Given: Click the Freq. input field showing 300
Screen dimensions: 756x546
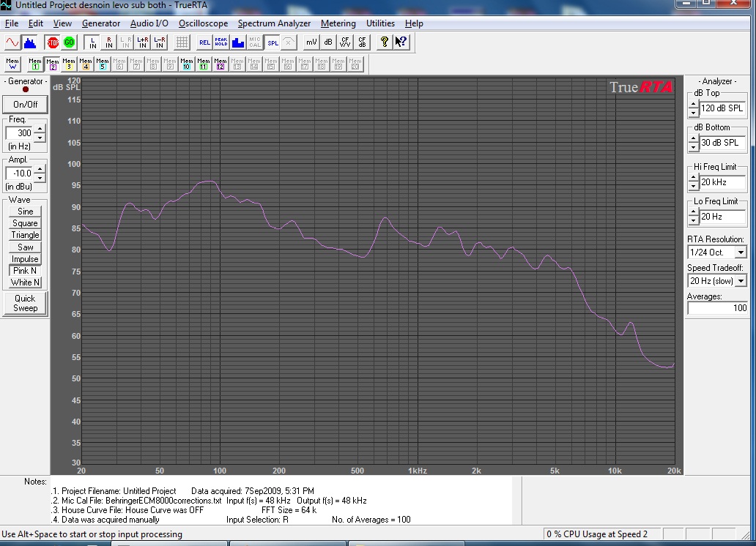Looking at the screenshot, I should click(x=20, y=133).
